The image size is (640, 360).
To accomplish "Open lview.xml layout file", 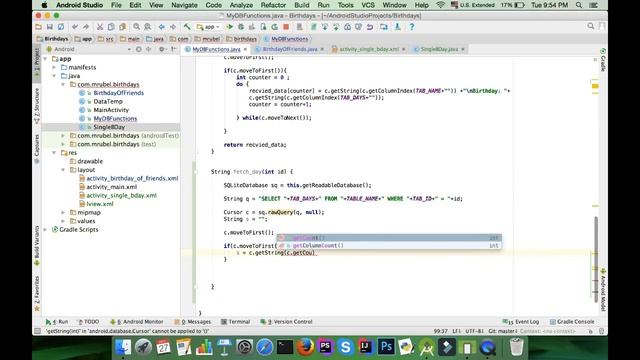I will 100,204.
